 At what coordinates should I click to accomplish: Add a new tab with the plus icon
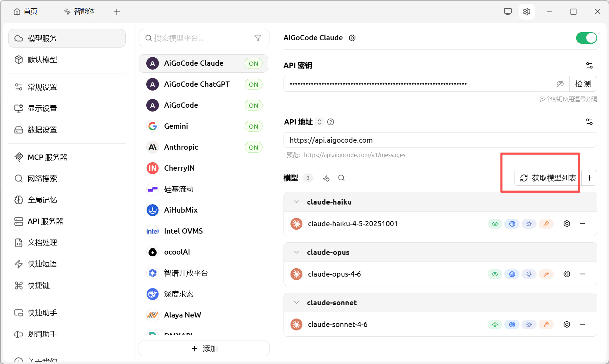pyautogui.click(x=117, y=12)
